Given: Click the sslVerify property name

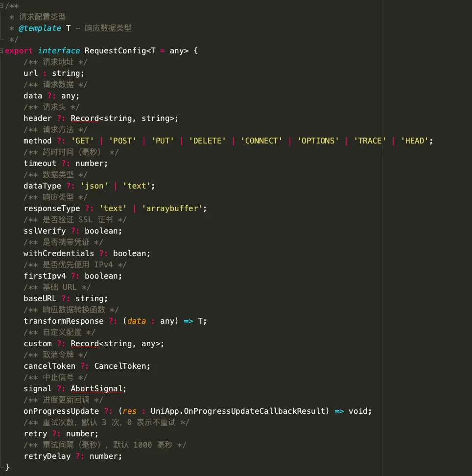Looking at the screenshot, I should [x=45, y=231].
